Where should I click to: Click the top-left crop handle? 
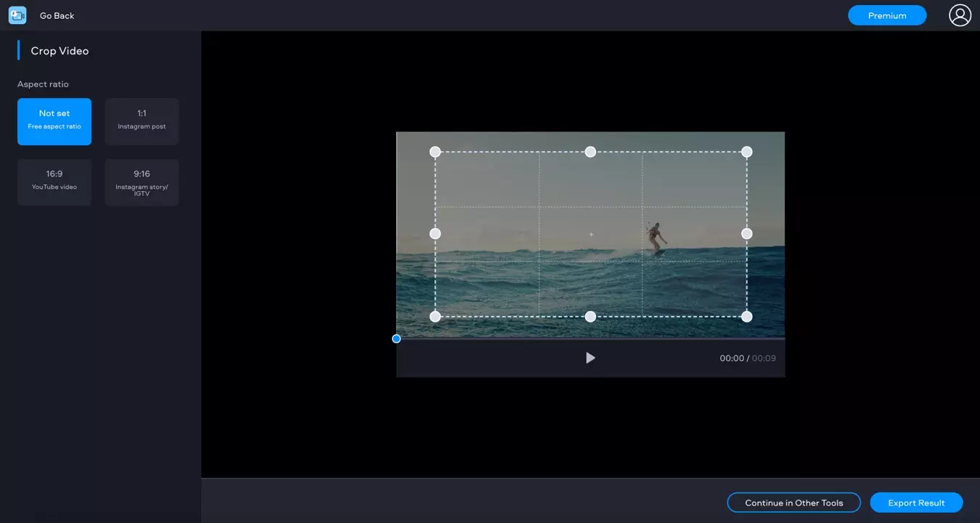coord(436,152)
